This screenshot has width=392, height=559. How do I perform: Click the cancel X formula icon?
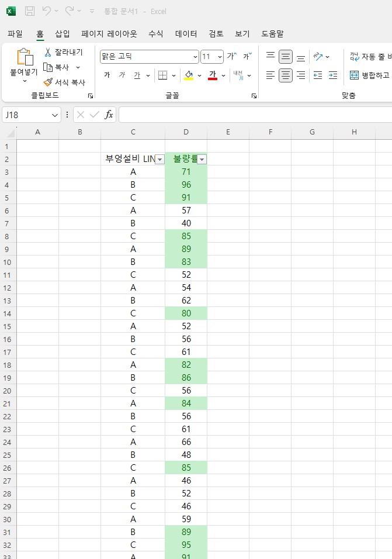coord(81,115)
